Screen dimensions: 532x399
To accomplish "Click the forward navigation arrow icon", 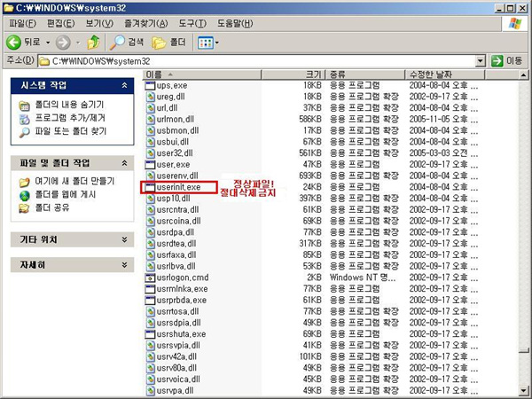I will pos(63,43).
